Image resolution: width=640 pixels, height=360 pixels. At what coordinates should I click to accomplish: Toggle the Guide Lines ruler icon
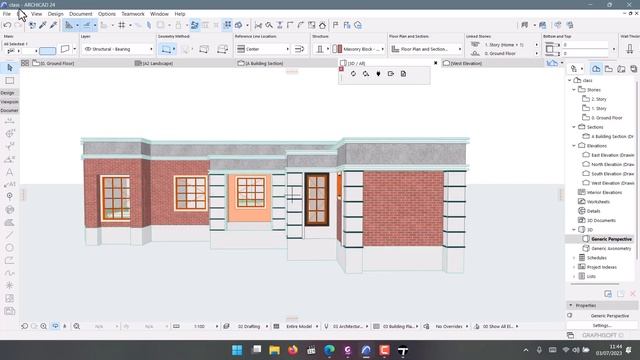click(x=69, y=25)
